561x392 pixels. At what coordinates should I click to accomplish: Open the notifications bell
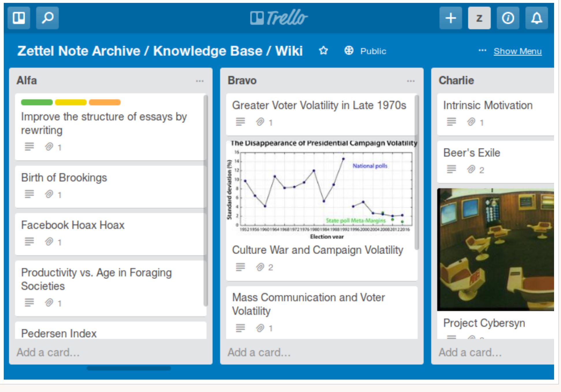[536, 18]
